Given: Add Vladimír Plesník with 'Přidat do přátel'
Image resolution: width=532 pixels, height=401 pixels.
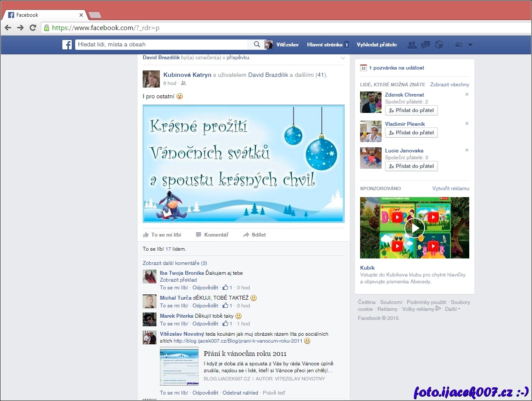Looking at the screenshot, I should 411,133.
